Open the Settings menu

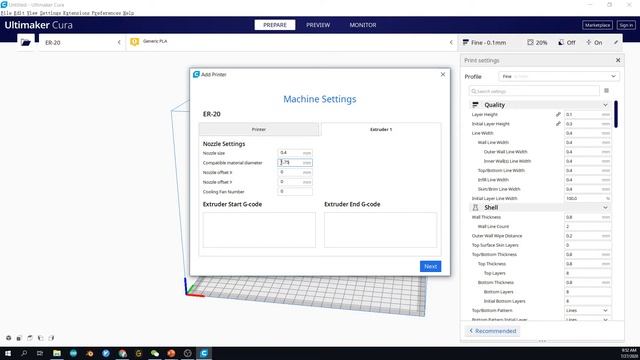tap(50, 13)
